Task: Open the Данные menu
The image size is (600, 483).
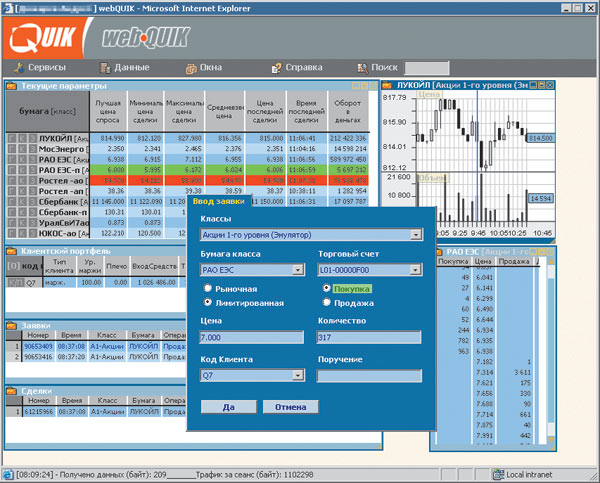Action: click(x=132, y=67)
